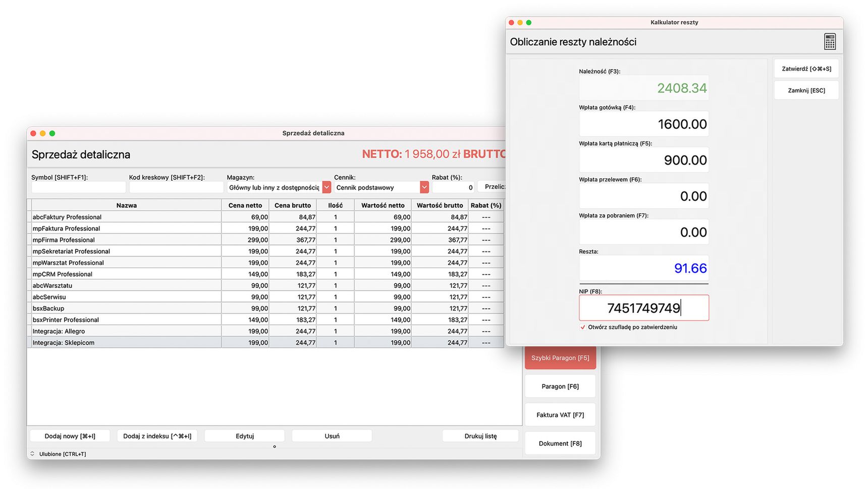
Task: Click the Rabat (%) column header
Action: click(x=486, y=205)
